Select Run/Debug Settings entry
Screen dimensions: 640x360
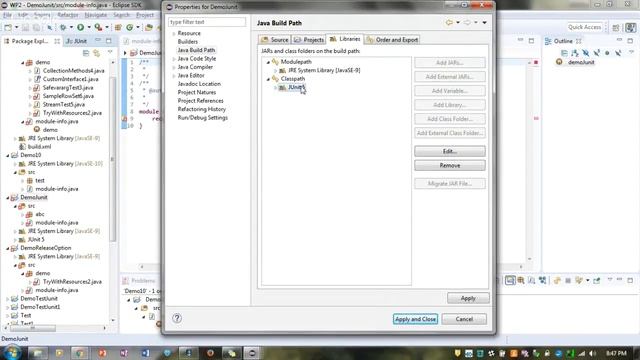[x=202, y=118]
